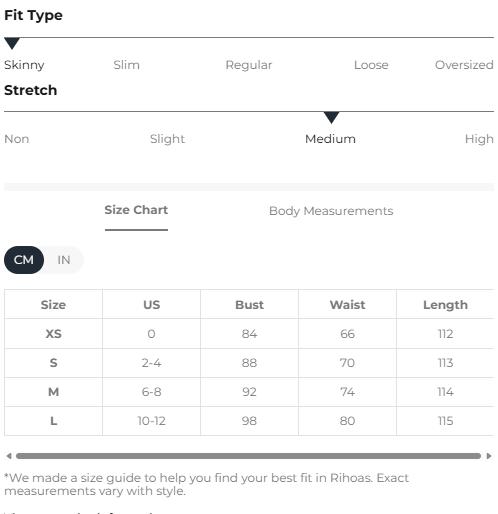Screen dimensions: 498x514
Task: Open the Size Chart tab
Action: [x=136, y=210]
